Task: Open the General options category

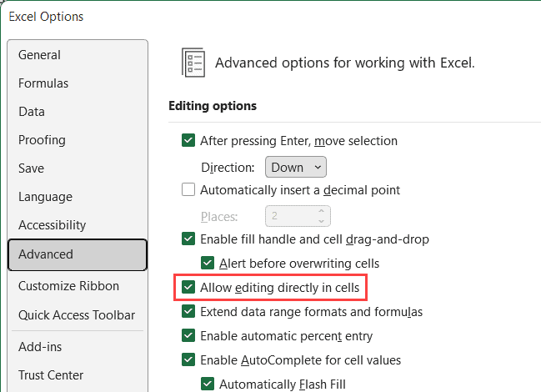Action: 39,55
